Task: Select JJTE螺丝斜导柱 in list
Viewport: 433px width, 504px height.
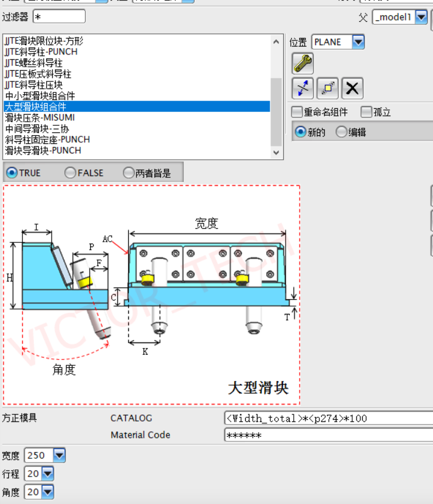Action: [137, 63]
